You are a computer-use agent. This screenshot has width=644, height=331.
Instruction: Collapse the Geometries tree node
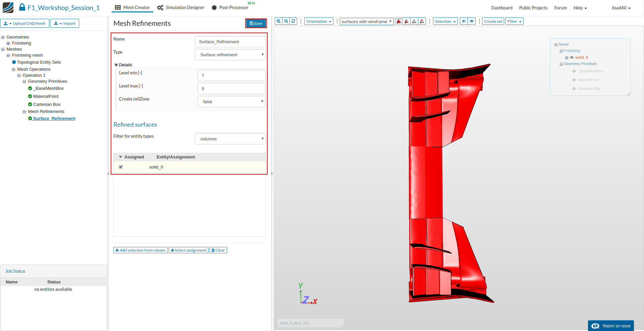3,37
